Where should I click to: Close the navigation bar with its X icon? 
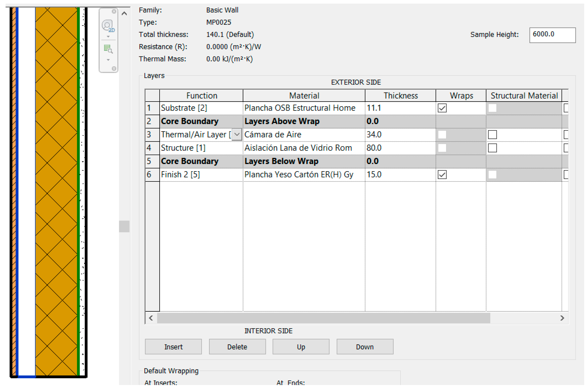(114, 12)
